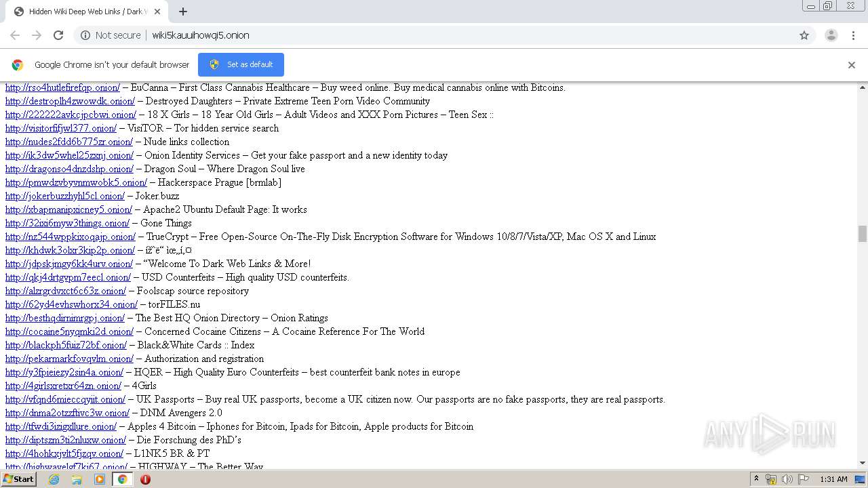Click the page scrollbar up arrow
Viewport: 868px width, 488px height.
coord(863,87)
